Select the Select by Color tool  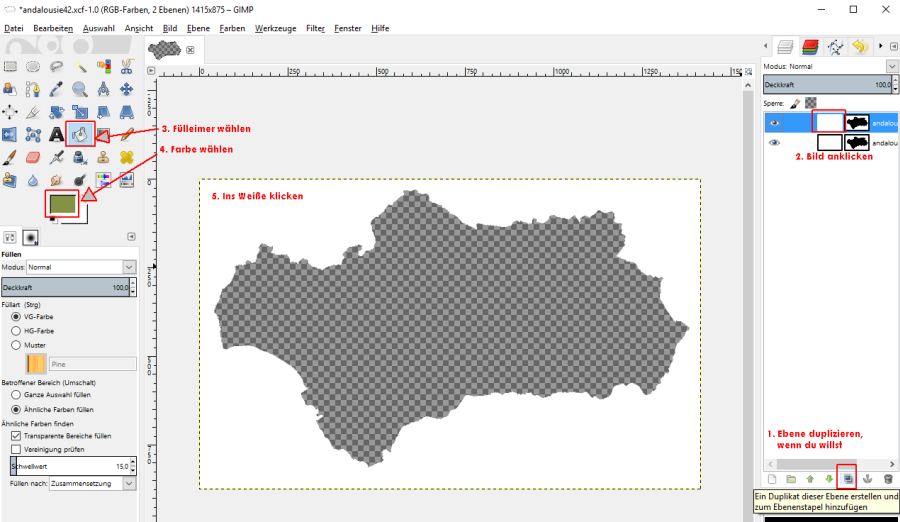[103, 67]
